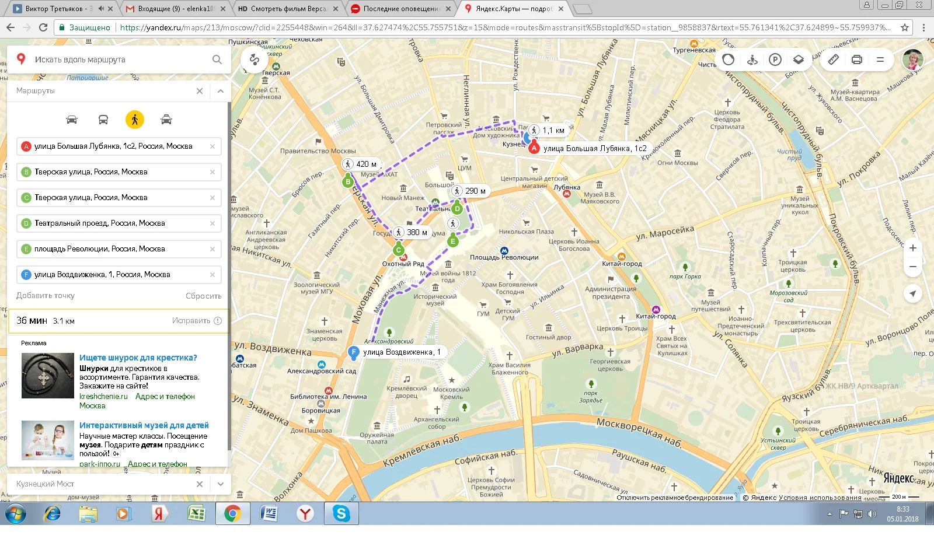The image size is (934, 560).
Task: Remove waypoint улица Большая Лубянка, 1с2
Action: [x=212, y=146]
